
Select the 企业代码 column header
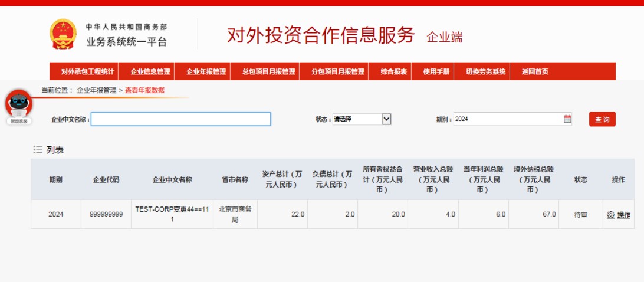coord(106,179)
